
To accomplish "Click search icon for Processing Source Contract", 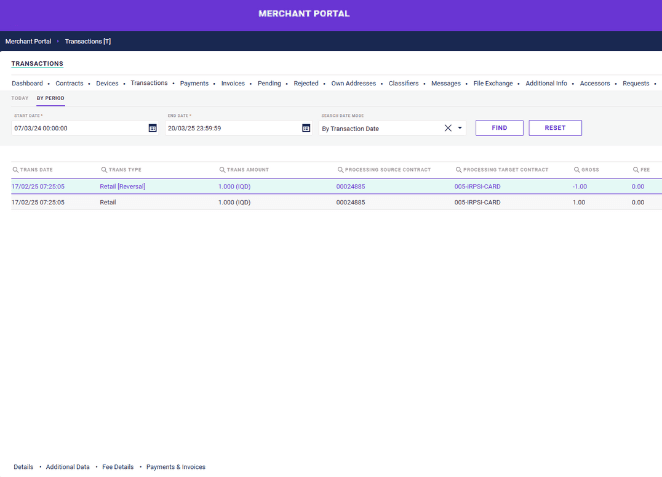I will pyautogui.click(x=340, y=170).
